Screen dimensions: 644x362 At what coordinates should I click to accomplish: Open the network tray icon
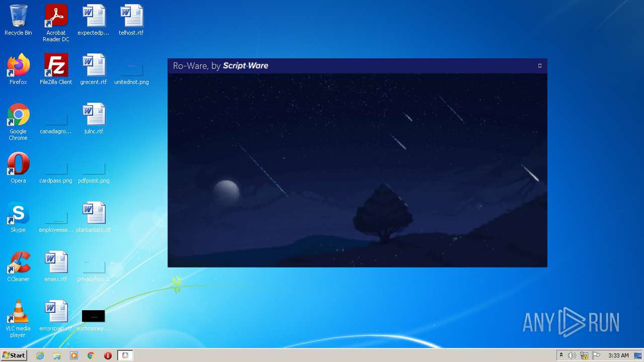pos(584,355)
